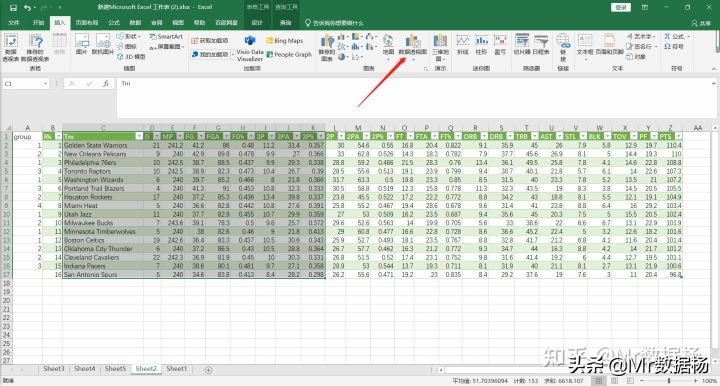This screenshot has height=386, width=720.
Task: Switch to Normal view in status bar
Action: click(x=599, y=381)
